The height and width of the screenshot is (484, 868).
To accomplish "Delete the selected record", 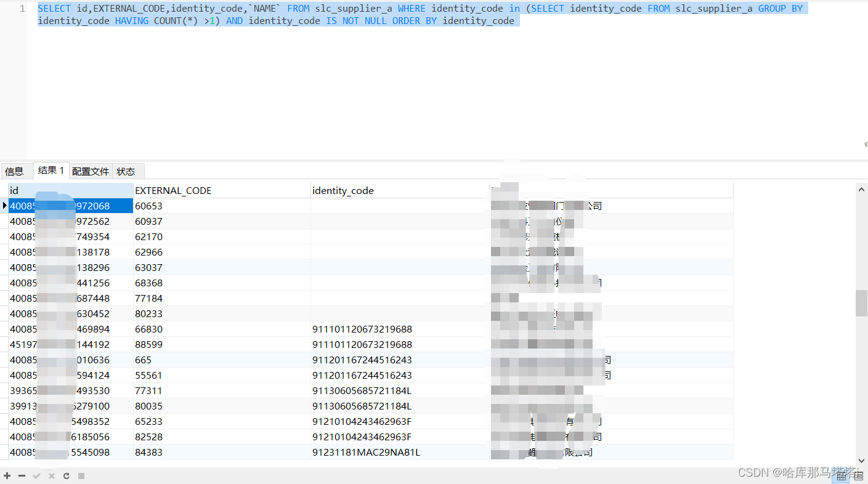I will point(21,475).
